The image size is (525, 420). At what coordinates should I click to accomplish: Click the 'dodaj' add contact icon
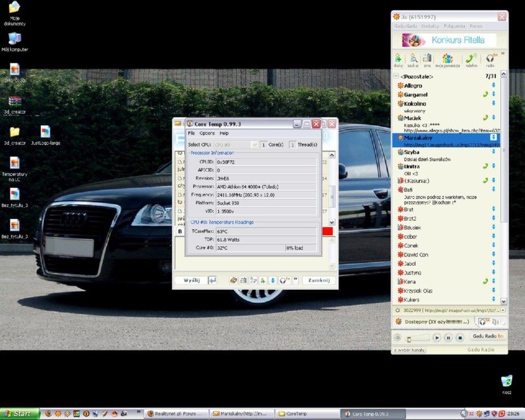(x=398, y=59)
